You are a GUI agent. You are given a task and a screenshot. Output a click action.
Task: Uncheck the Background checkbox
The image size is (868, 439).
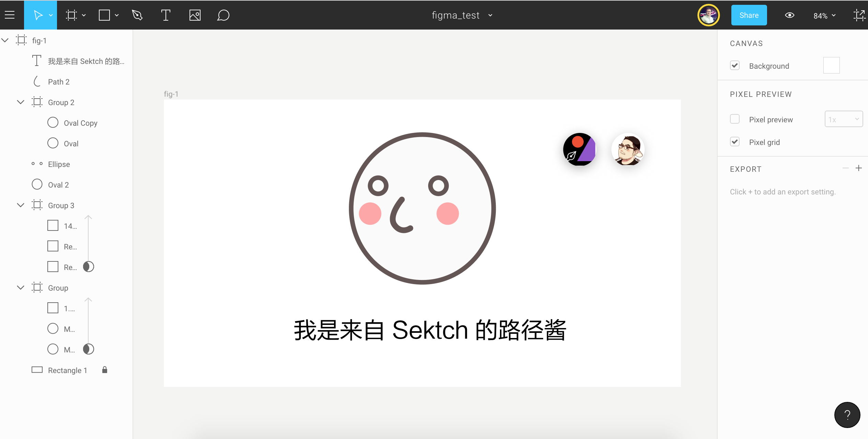(x=735, y=66)
